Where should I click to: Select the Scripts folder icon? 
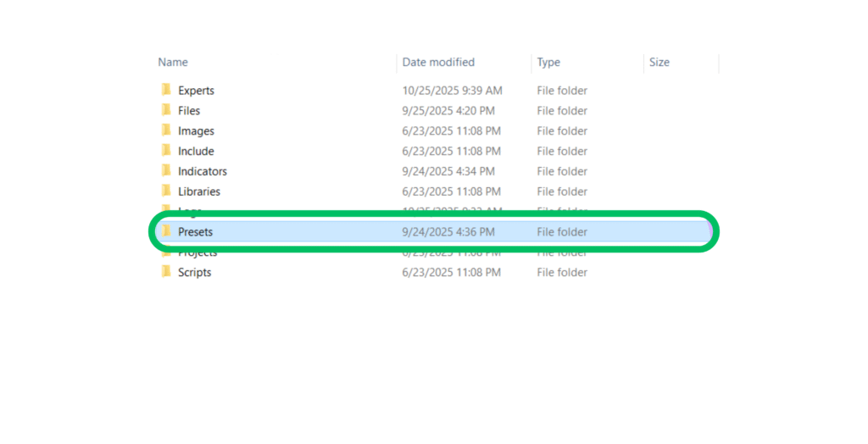pos(166,272)
